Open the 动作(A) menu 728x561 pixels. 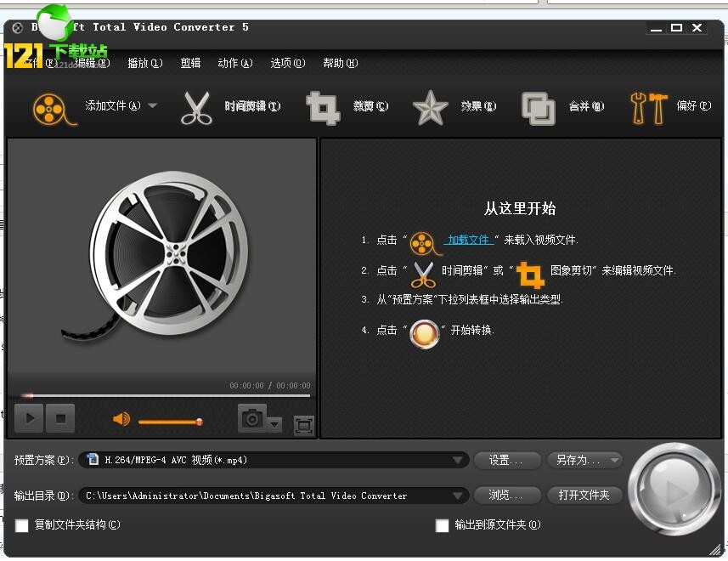(235, 63)
